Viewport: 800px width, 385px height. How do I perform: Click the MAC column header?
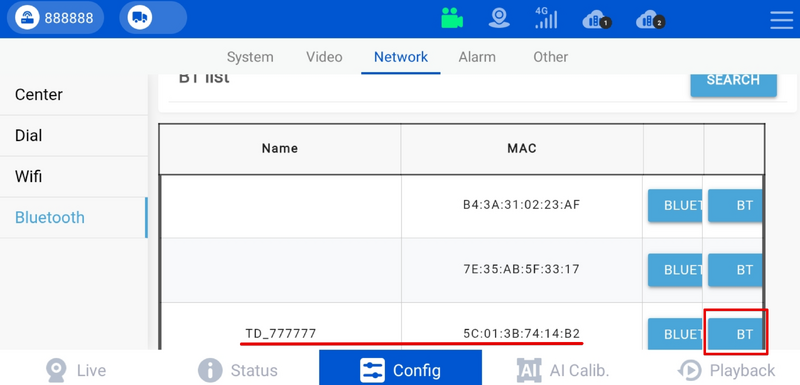(x=521, y=148)
